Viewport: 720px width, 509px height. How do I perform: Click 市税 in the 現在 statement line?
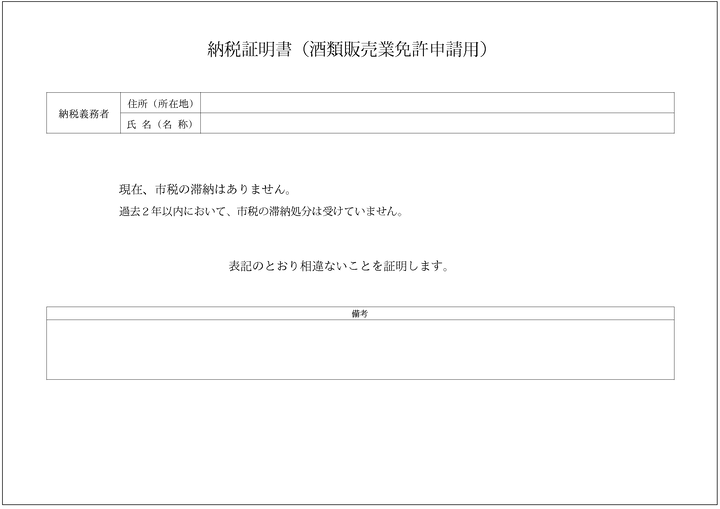(168, 190)
